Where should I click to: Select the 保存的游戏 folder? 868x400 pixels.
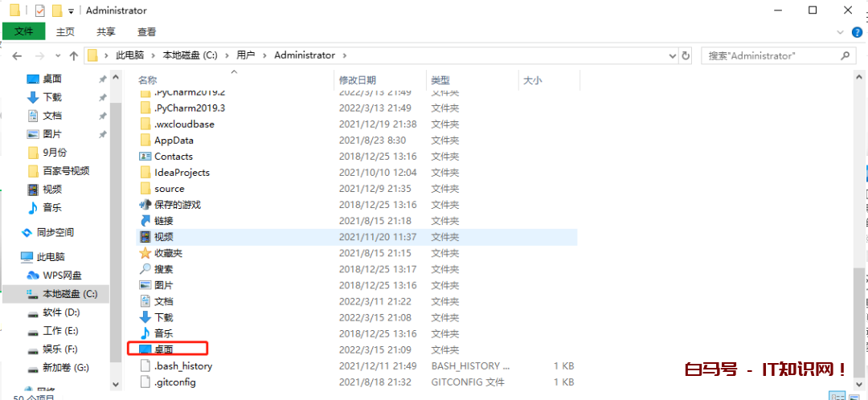coord(177,205)
